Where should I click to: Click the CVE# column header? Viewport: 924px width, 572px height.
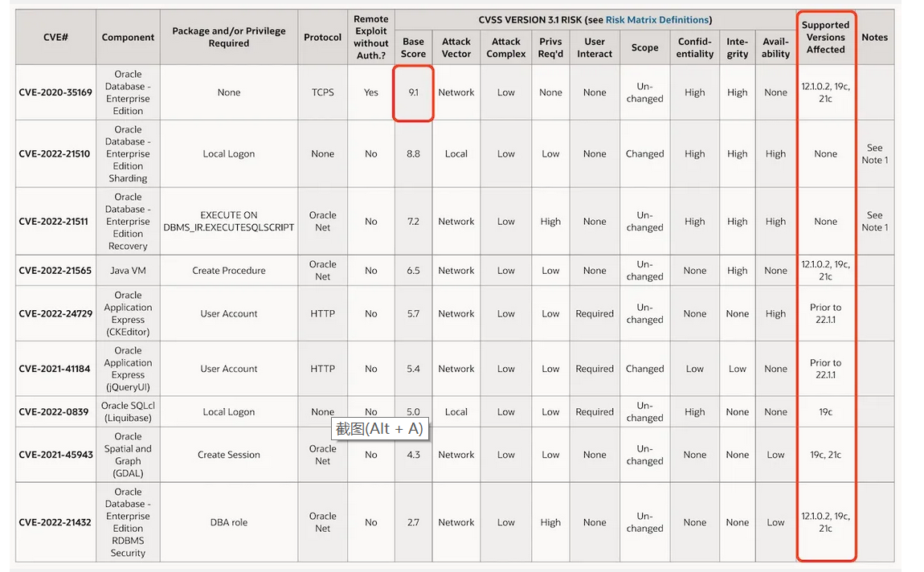click(x=55, y=37)
